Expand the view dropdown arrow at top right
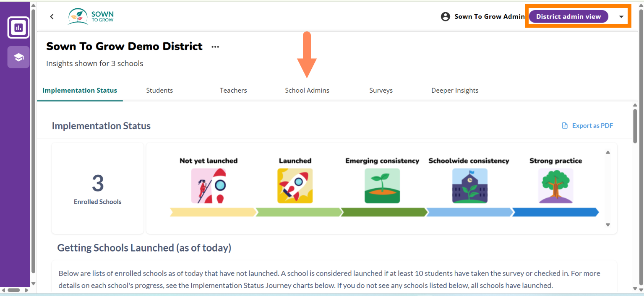This screenshot has width=644, height=296. pos(621,17)
